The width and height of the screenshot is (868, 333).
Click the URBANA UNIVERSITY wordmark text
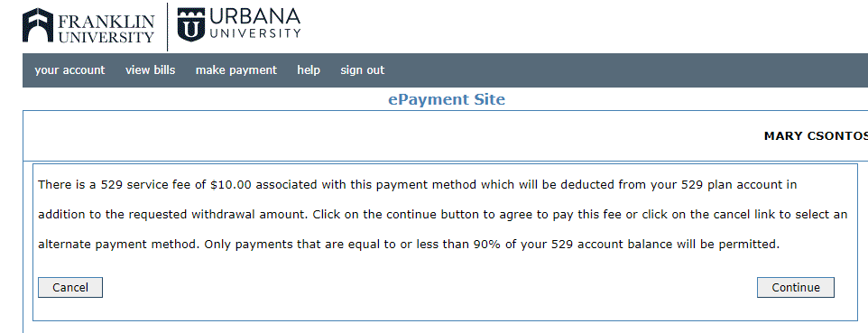point(255,23)
